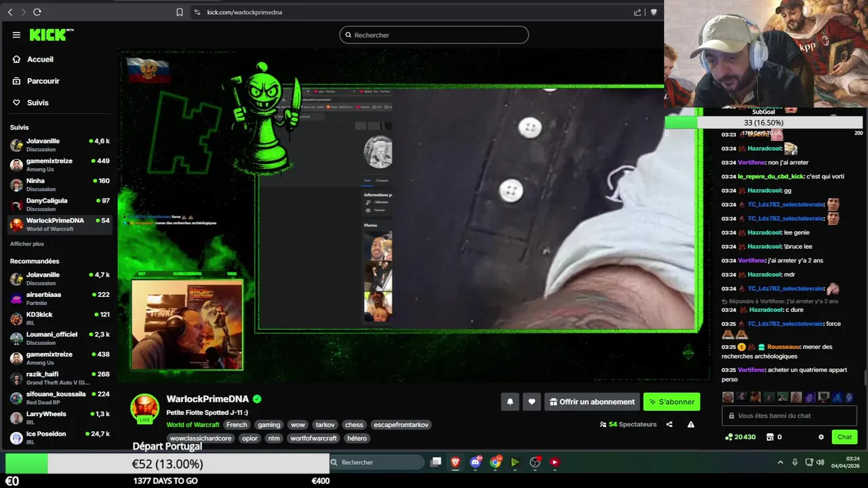Select the escapefromtarkov tag
The width and height of the screenshot is (868, 488).
401,425
